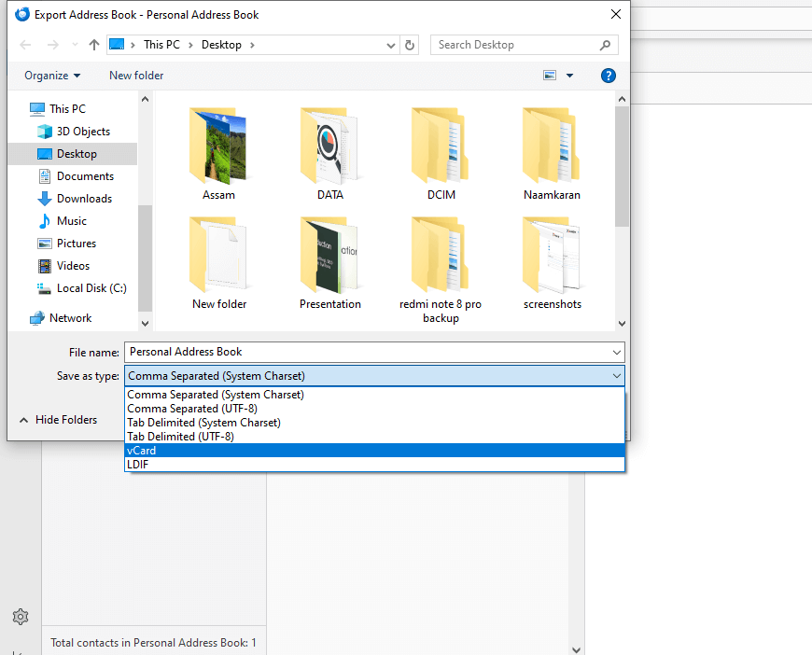Click the Refresh button in address bar

pyautogui.click(x=410, y=45)
